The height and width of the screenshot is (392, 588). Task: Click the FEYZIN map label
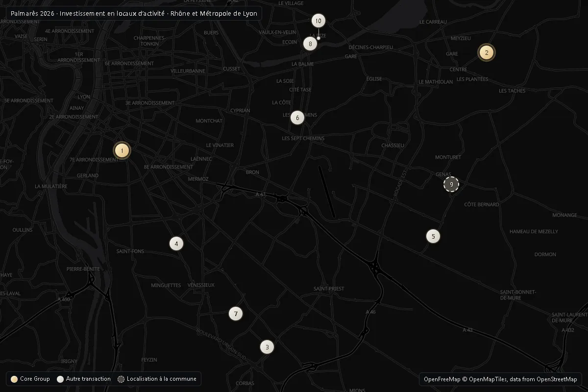tap(149, 360)
